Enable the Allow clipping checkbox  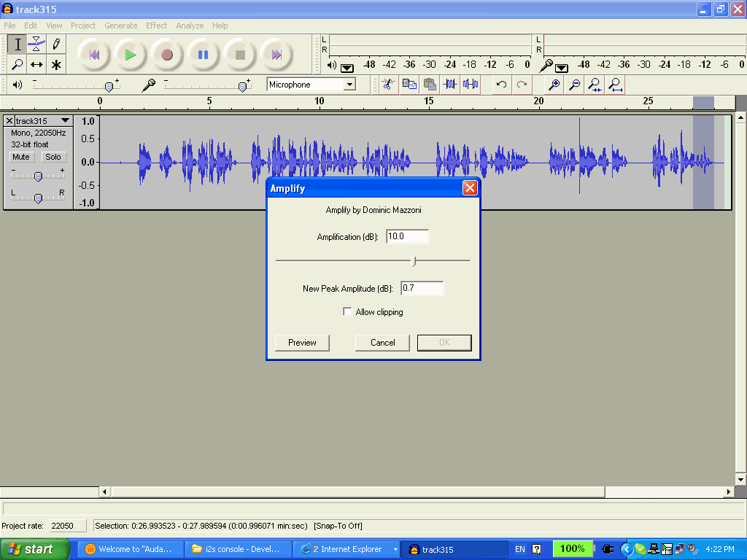(348, 311)
